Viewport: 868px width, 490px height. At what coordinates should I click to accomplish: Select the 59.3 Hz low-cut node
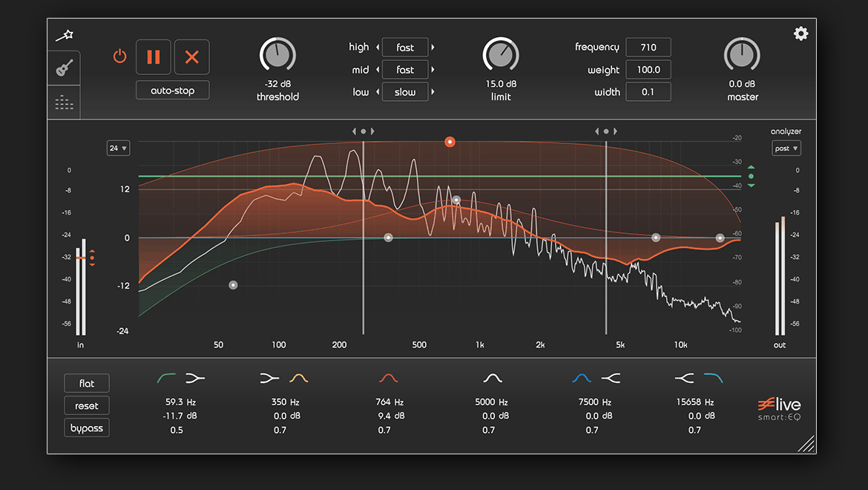tap(233, 285)
